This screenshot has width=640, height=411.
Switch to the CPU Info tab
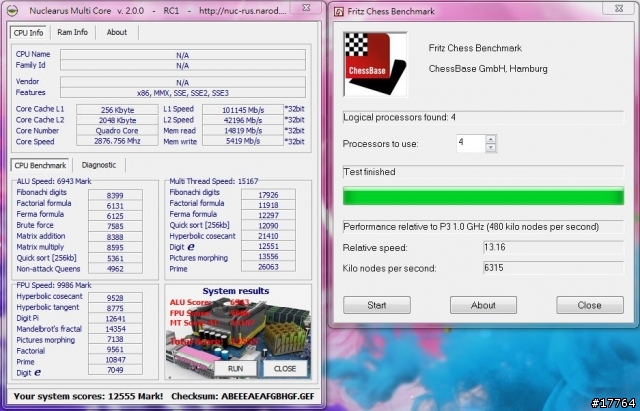pos(28,33)
